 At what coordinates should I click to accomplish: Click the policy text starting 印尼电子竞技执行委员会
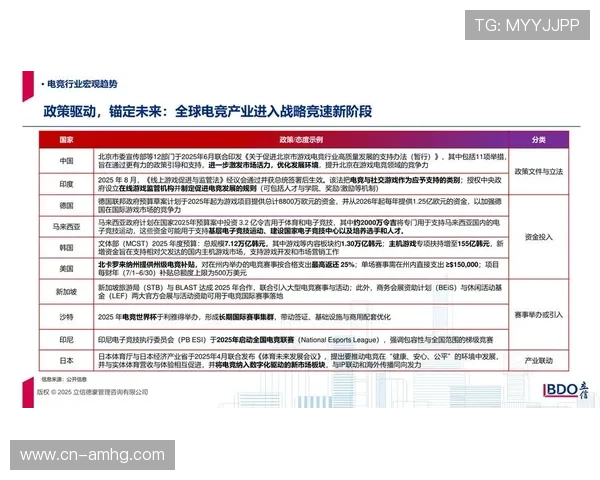295,340
